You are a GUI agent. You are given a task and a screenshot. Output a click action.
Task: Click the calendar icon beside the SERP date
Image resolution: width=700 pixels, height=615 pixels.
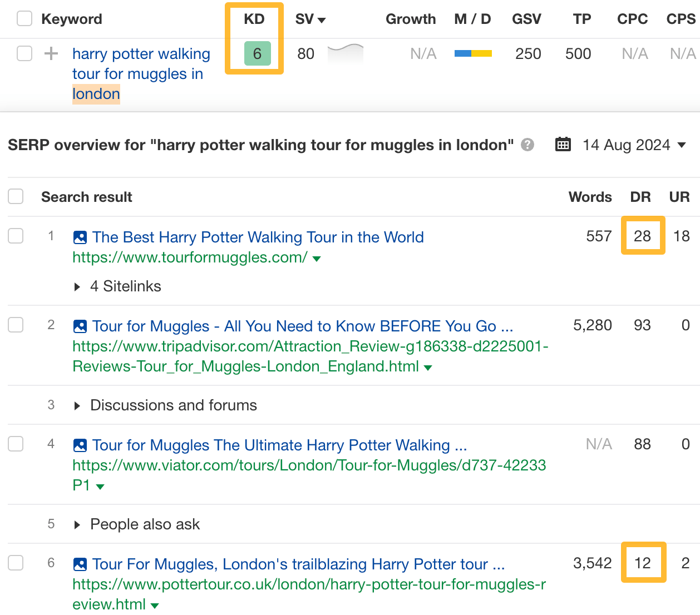(x=563, y=145)
